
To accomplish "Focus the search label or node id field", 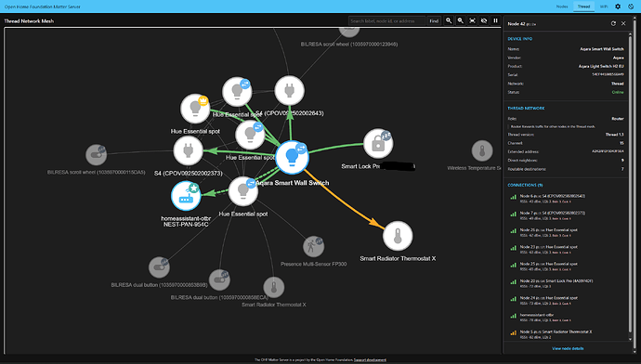I will (x=386, y=20).
